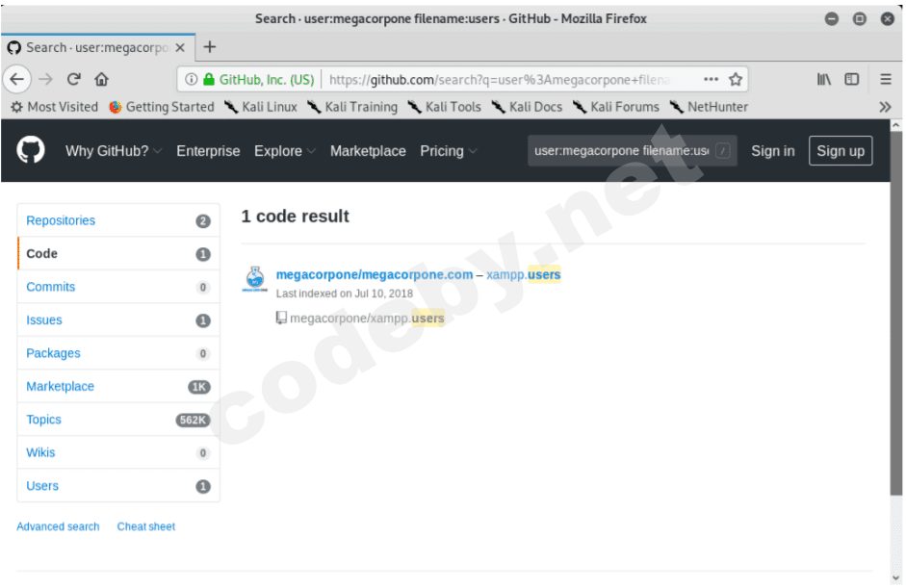Click the slash shortcut hint in search box
This screenshot has width=906, height=588.
point(723,151)
